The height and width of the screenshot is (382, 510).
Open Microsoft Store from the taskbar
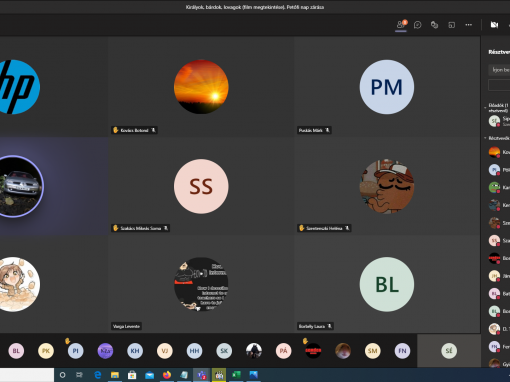[132, 375]
